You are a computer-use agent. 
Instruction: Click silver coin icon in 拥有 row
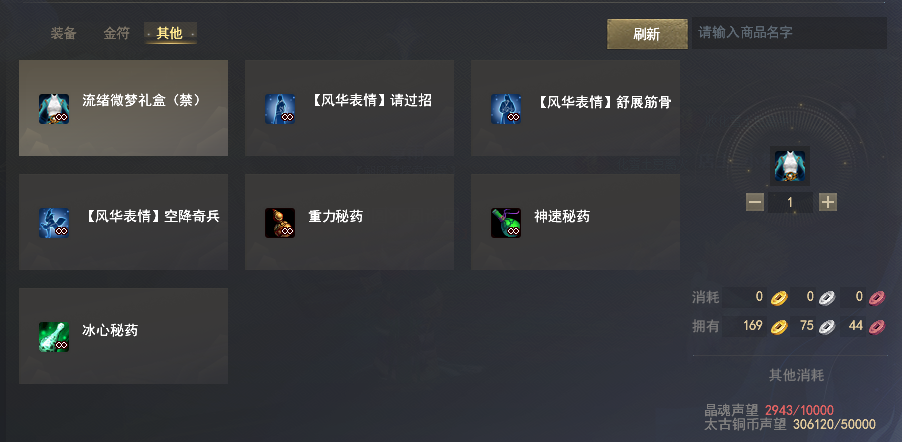click(827, 326)
